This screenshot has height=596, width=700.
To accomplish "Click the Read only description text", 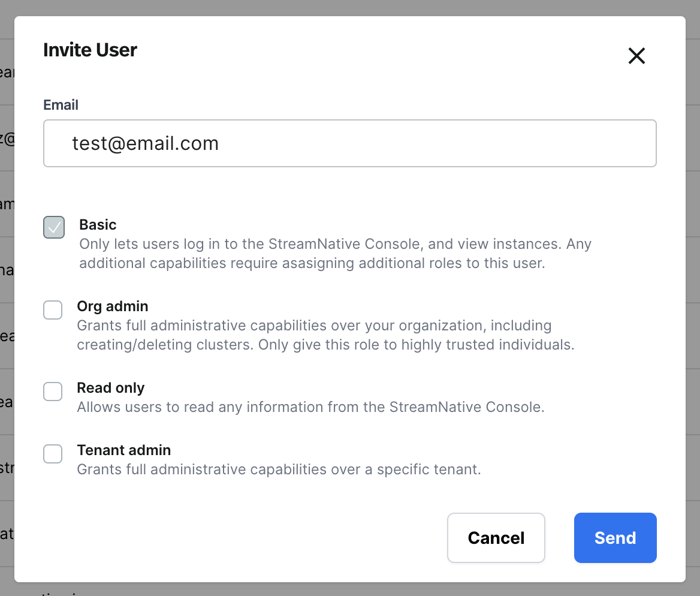I will [310, 407].
